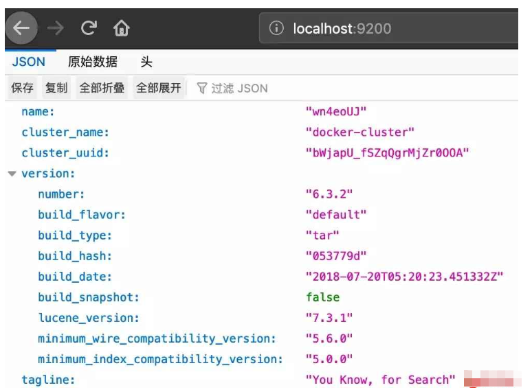Select the value "You Know, for Search"

coord(380,380)
